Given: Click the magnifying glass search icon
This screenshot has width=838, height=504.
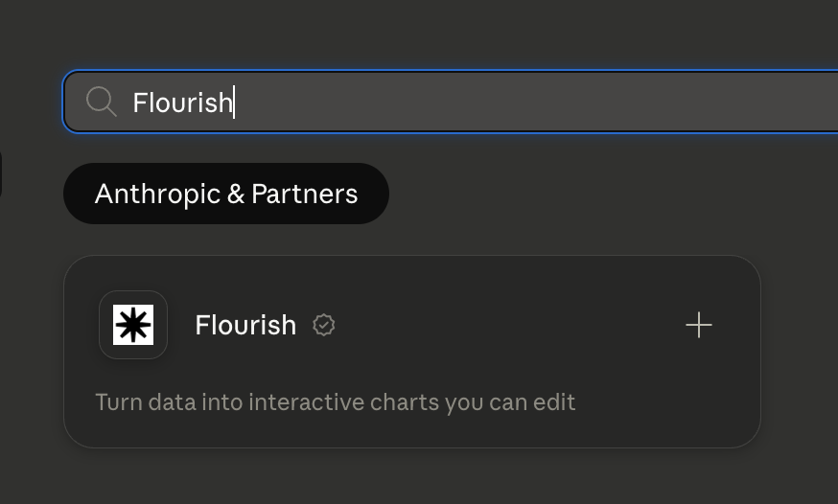Looking at the screenshot, I should click(x=102, y=102).
